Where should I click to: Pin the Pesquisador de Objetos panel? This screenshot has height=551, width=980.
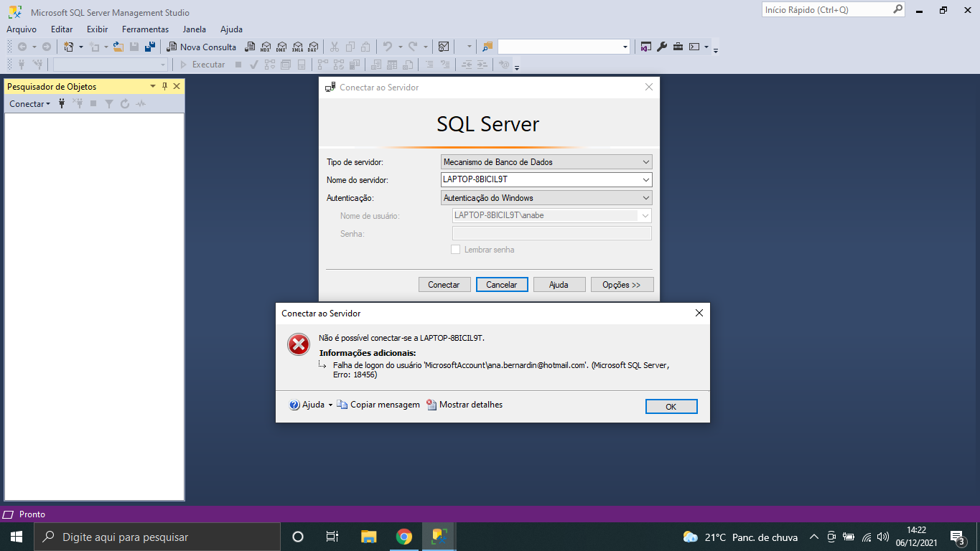tap(164, 86)
